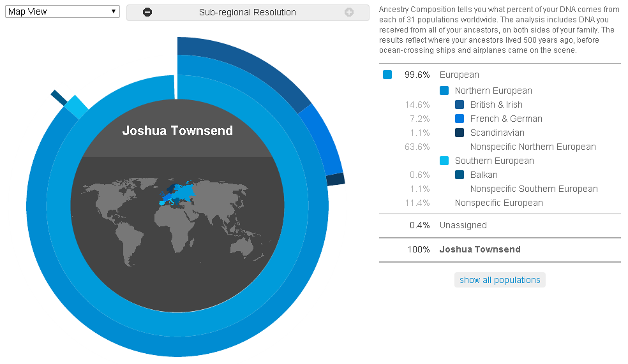
Task: Click the light blue Southern European wedge
Action: pos(77,107)
